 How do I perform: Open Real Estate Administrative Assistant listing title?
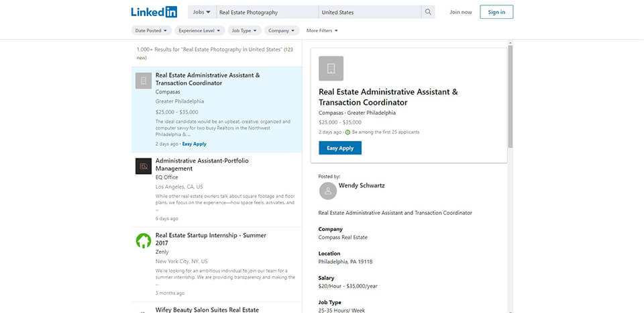pos(207,79)
